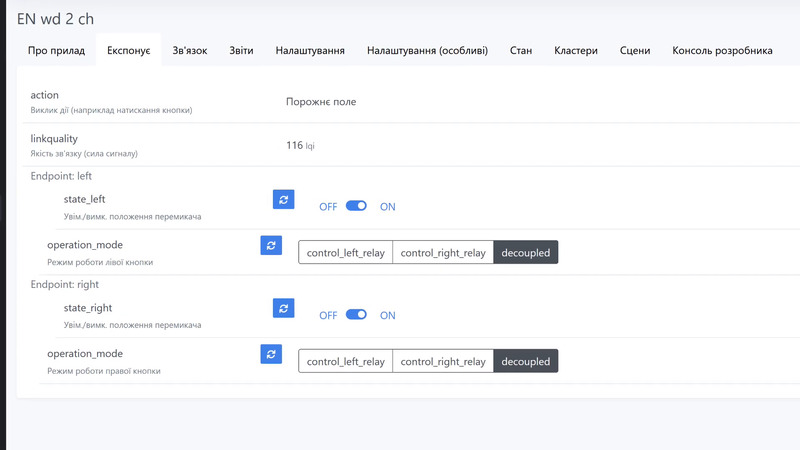
Task: Click the ON label for state_left
Action: point(388,207)
